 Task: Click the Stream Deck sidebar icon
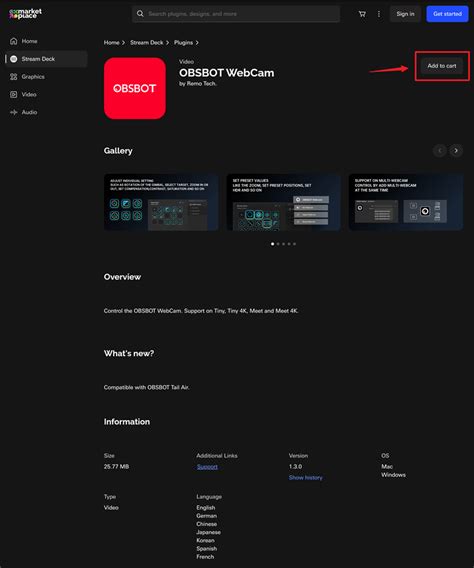pyautogui.click(x=14, y=59)
